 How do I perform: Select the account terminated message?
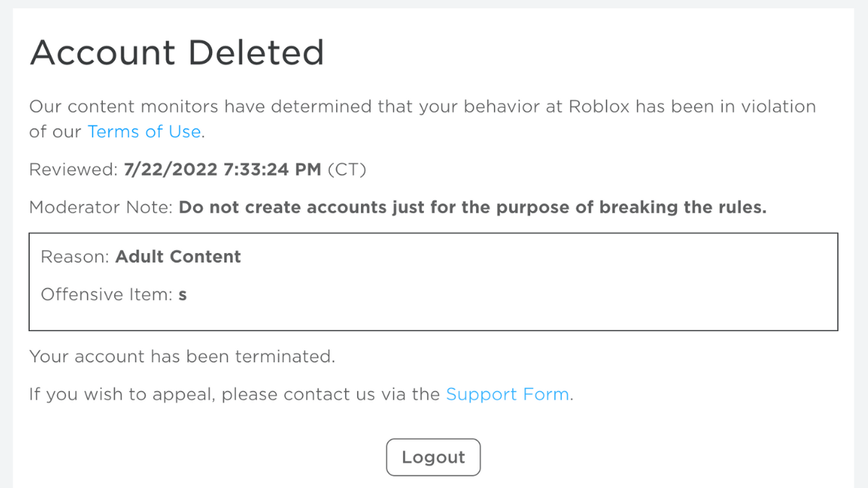pos(181,356)
